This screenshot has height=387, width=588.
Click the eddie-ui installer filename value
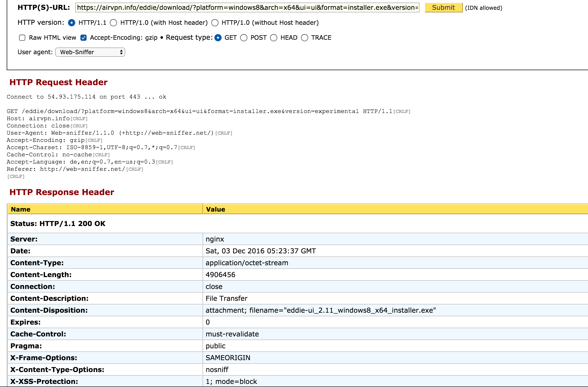click(x=321, y=310)
